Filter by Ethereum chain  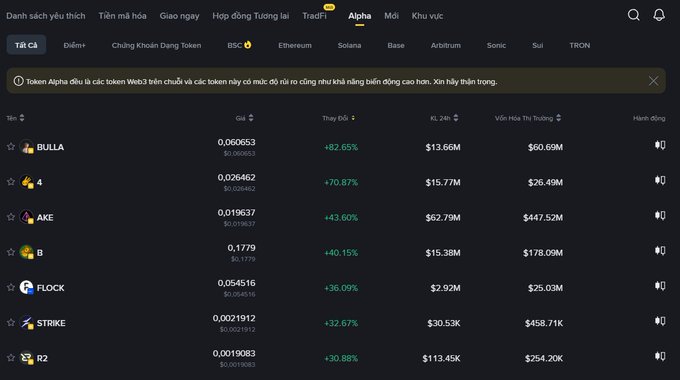[295, 45]
